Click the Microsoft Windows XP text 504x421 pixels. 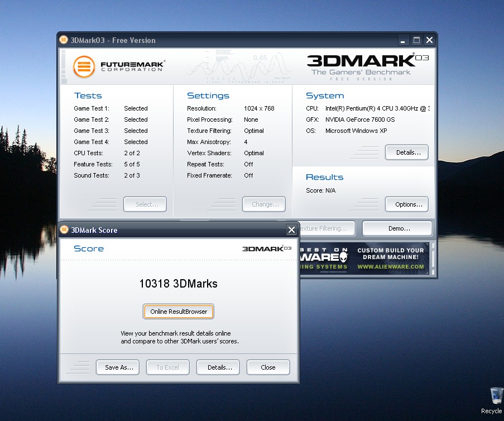(356, 131)
